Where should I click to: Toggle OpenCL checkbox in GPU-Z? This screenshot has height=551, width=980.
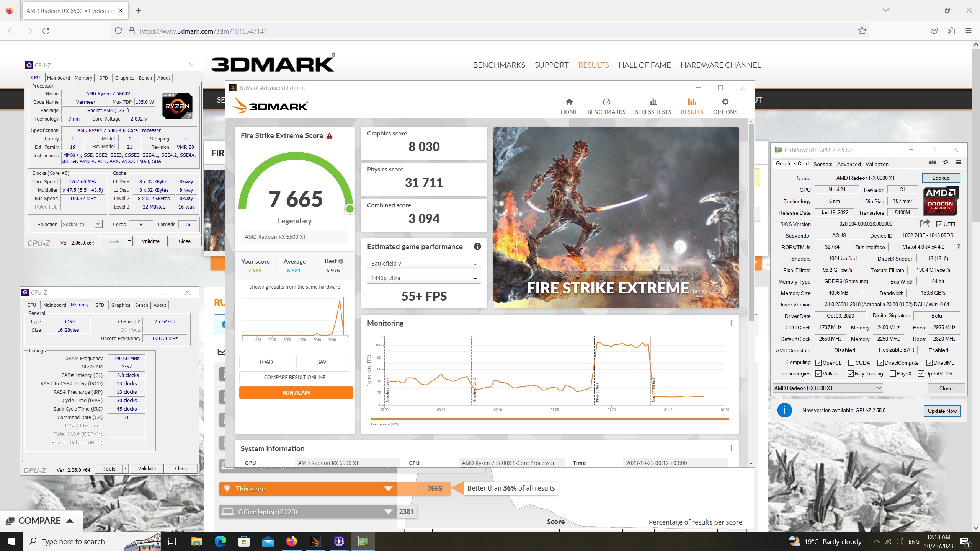point(818,363)
